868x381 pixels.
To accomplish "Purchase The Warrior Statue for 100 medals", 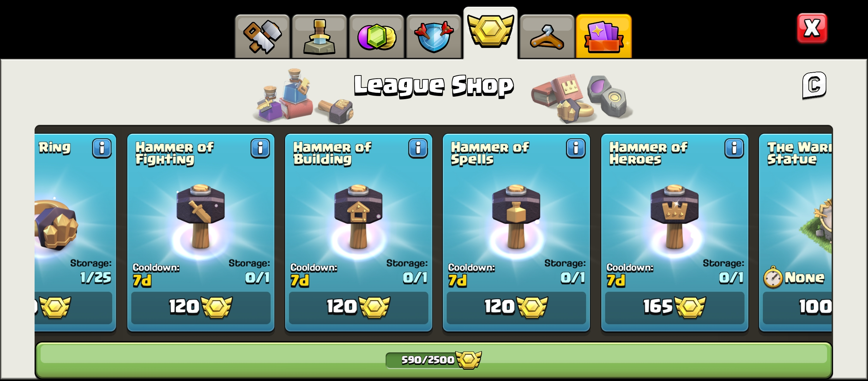I will coord(797,307).
